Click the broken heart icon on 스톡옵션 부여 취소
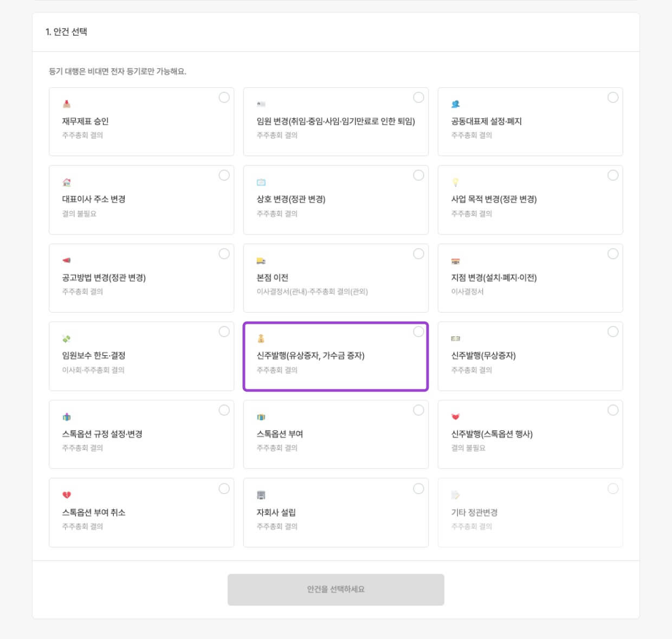Viewport: 672px width, 639px height. [x=67, y=495]
